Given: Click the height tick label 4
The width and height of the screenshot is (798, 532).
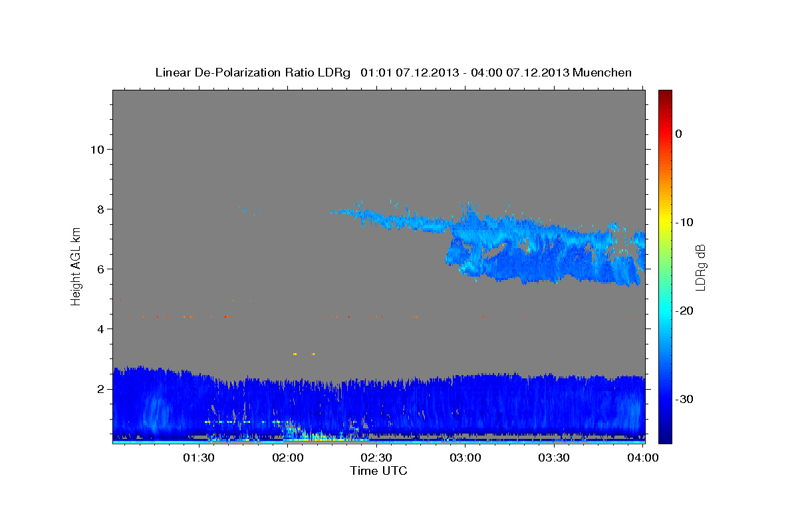Looking at the screenshot, I should coord(101,329).
